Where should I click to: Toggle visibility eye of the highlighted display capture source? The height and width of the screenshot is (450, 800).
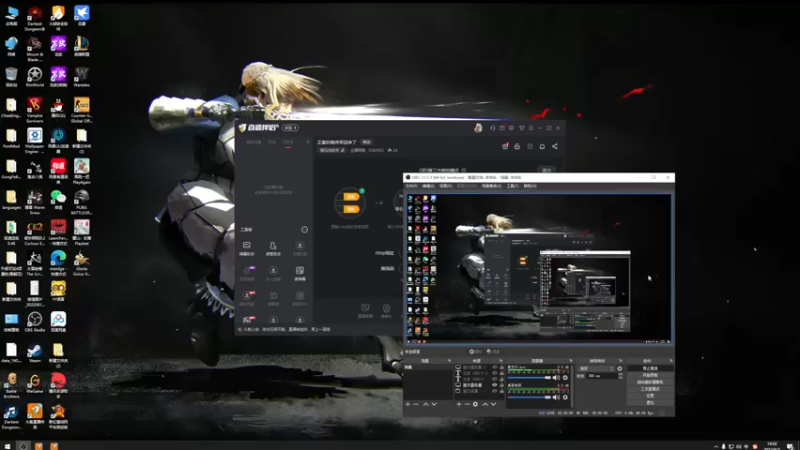[494, 385]
